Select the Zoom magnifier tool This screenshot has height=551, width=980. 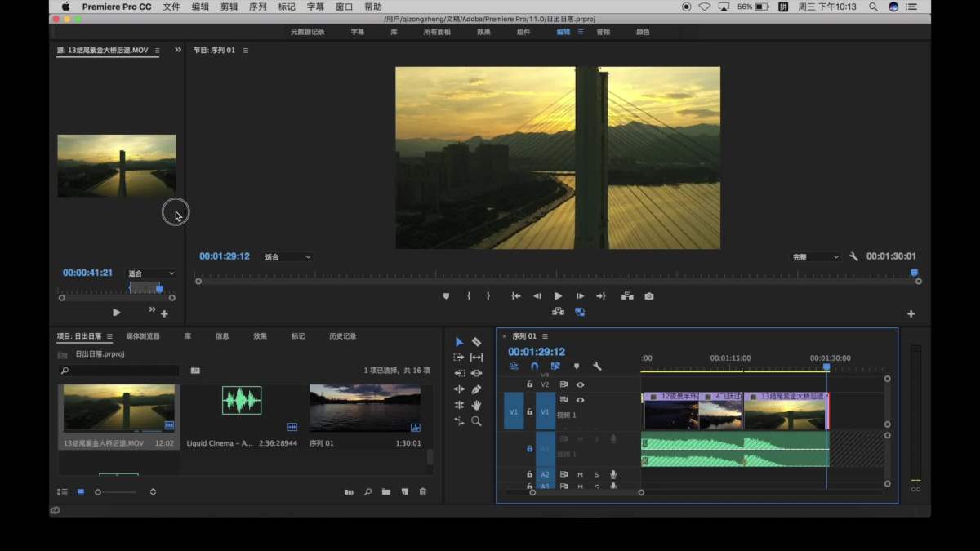coord(476,421)
